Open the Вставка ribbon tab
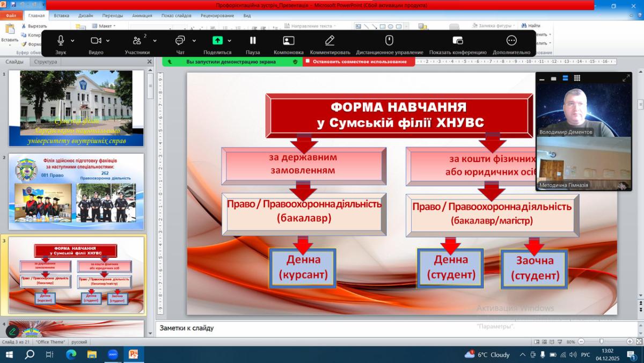The image size is (644, 363). pyautogui.click(x=61, y=16)
